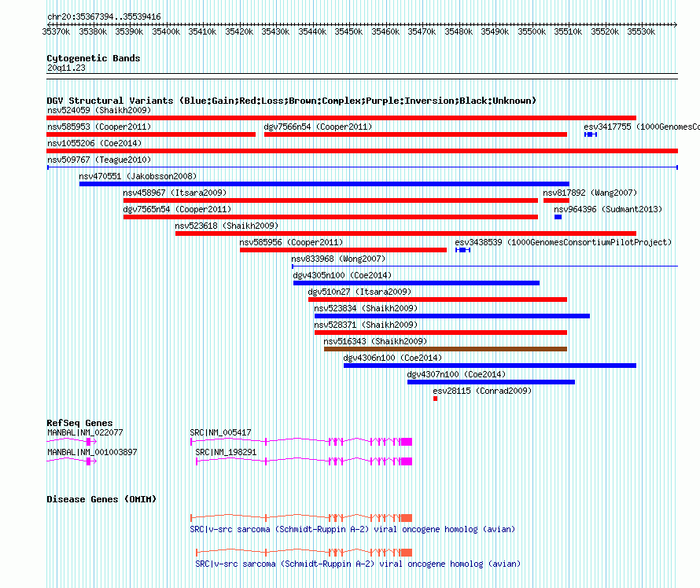Click the dgv4307n100 (Coe2014) gain bar

(491, 382)
